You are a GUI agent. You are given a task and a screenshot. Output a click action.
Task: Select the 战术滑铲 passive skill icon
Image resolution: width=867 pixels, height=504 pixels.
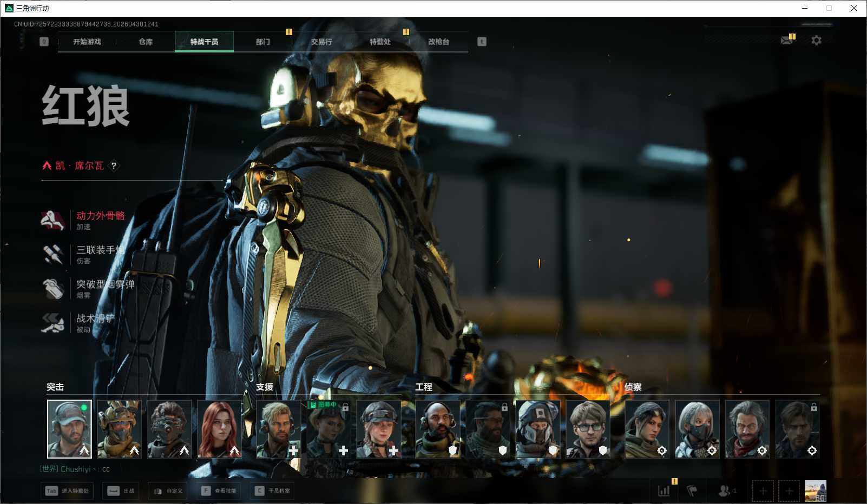coord(53,323)
